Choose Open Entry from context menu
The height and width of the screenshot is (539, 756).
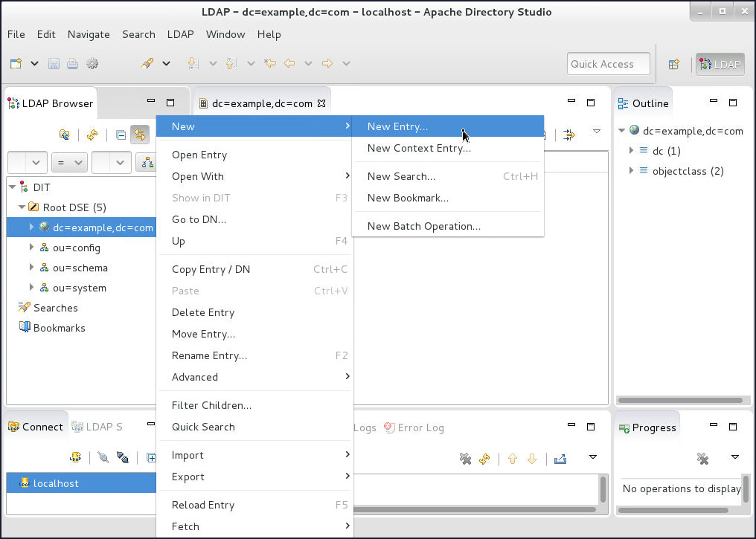pyautogui.click(x=255, y=155)
